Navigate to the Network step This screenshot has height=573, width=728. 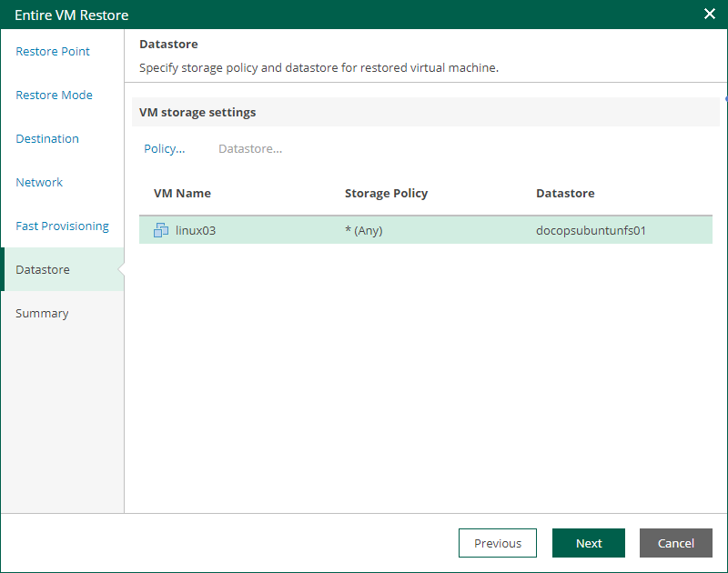click(x=39, y=182)
